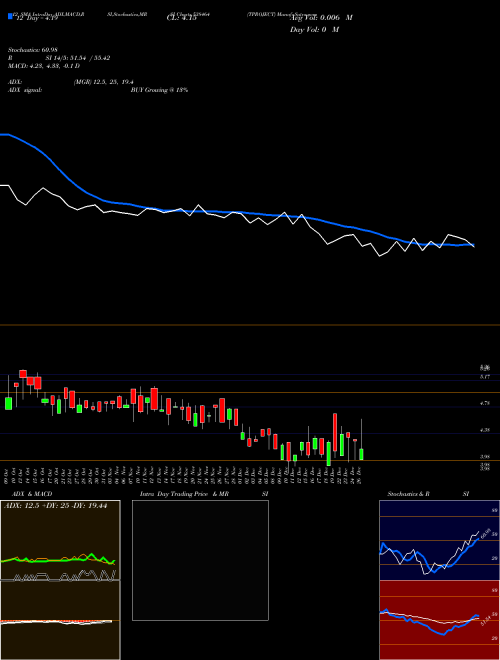
Task: Click the rotated 51.54 value in RSI chart
Action: 485,621
